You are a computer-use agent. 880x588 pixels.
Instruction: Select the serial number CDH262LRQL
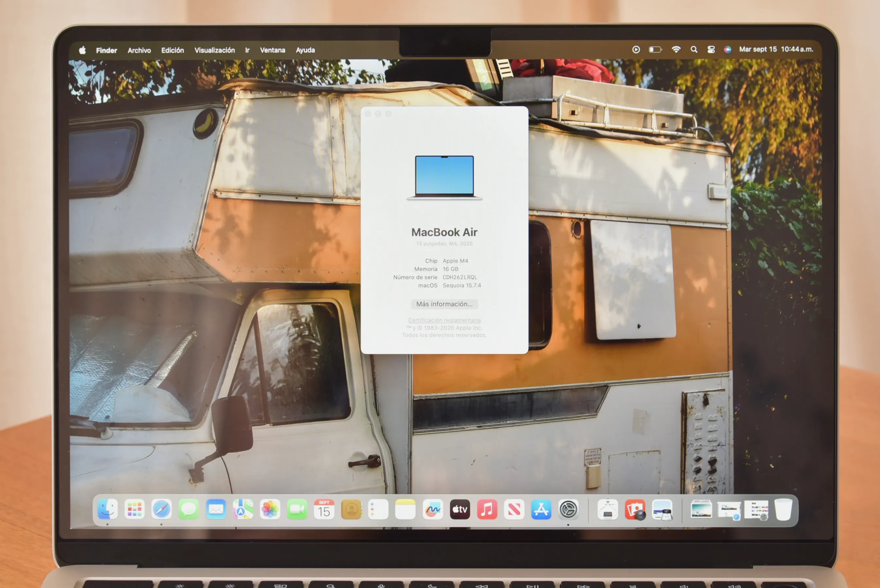[x=460, y=277]
